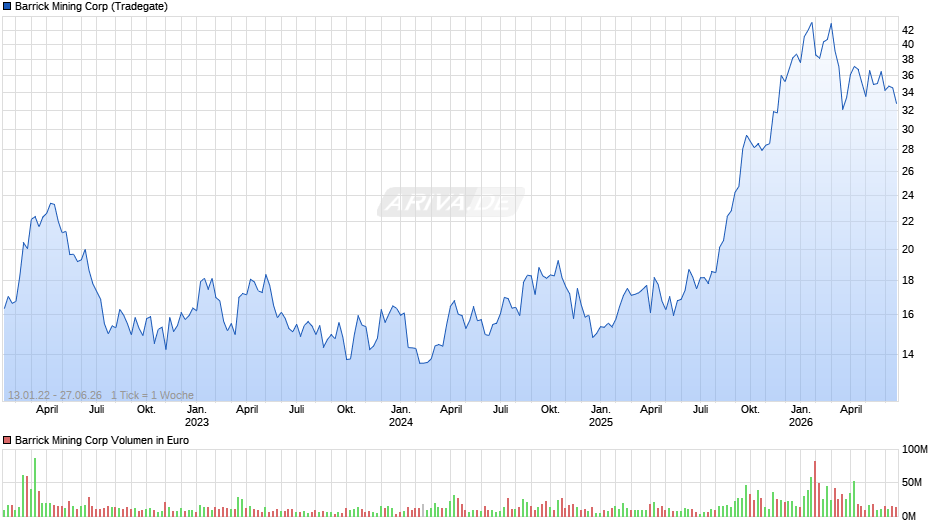Click the 'Jan. 2026' time axis label
The image size is (940, 526).
click(800, 416)
